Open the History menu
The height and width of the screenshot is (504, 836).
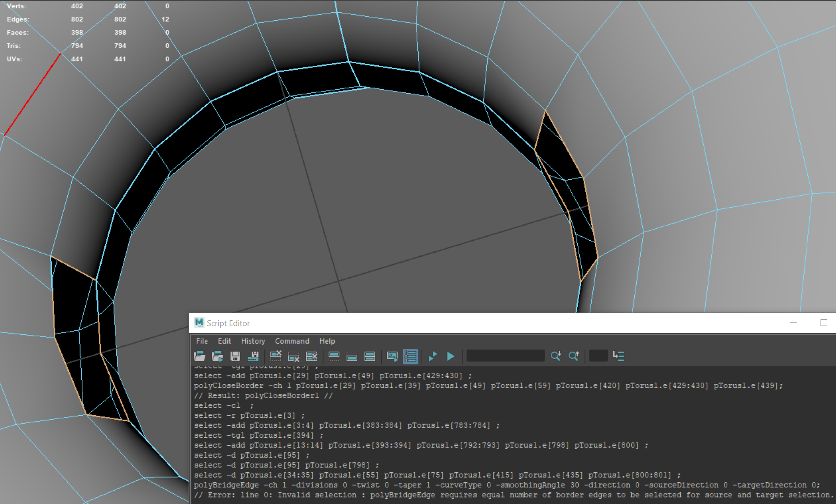click(x=253, y=341)
